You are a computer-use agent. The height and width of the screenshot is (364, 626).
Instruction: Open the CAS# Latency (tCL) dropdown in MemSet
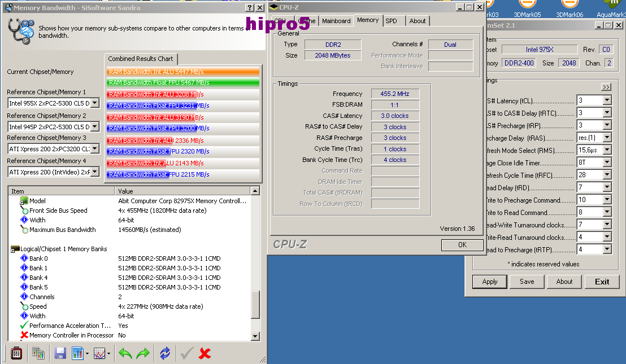(x=607, y=100)
